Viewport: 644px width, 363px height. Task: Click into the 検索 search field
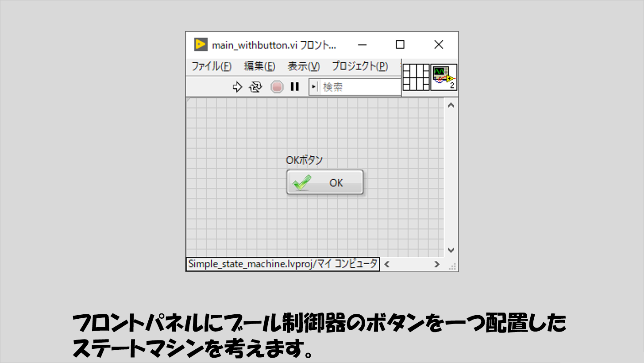(359, 87)
